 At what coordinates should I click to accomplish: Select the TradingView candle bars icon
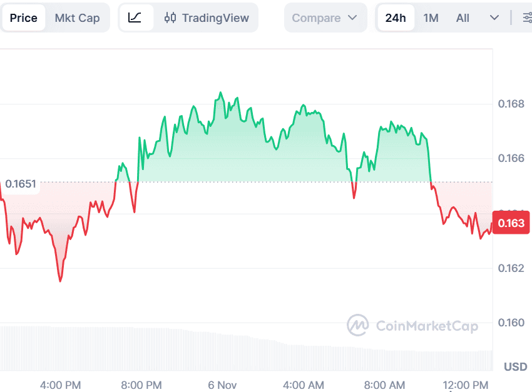coord(170,18)
